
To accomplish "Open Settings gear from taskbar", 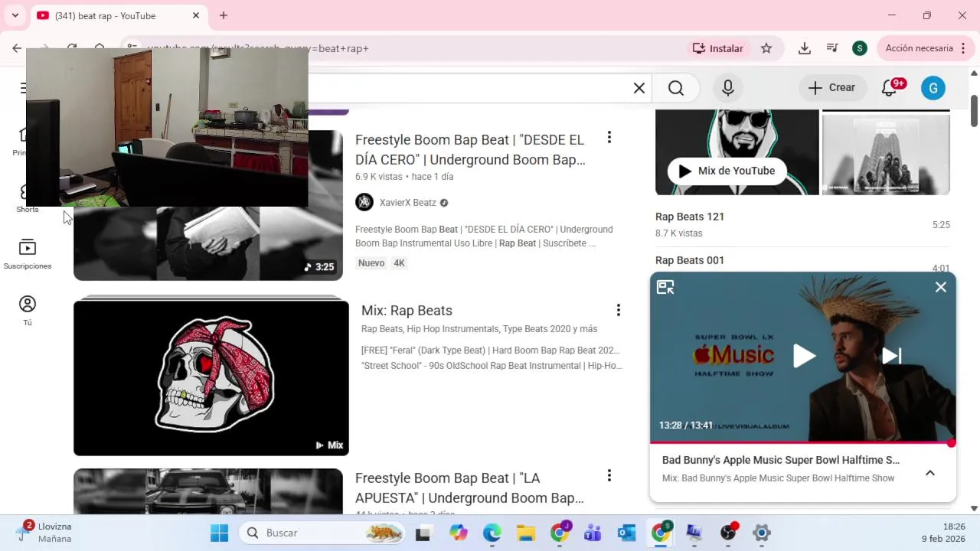I will (762, 533).
